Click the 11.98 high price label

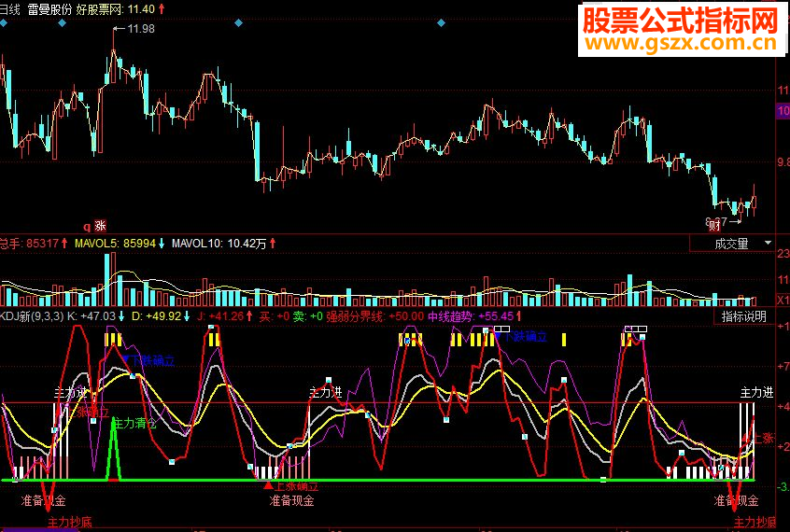141,29
